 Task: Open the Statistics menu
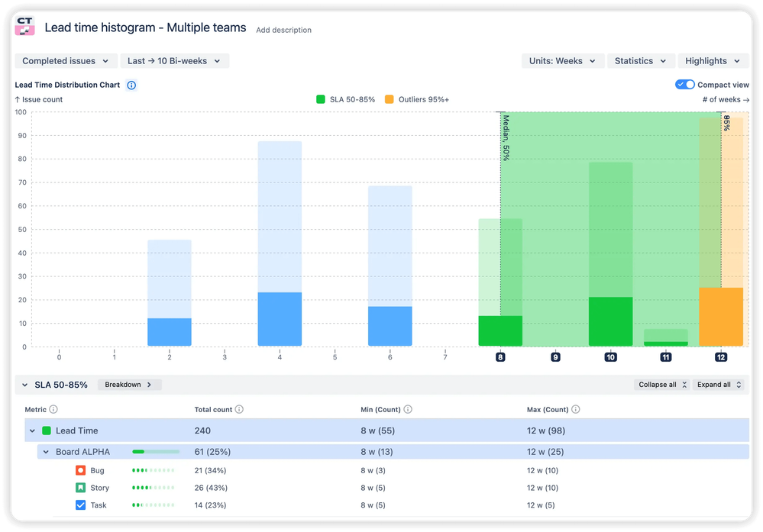pos(640,61)
